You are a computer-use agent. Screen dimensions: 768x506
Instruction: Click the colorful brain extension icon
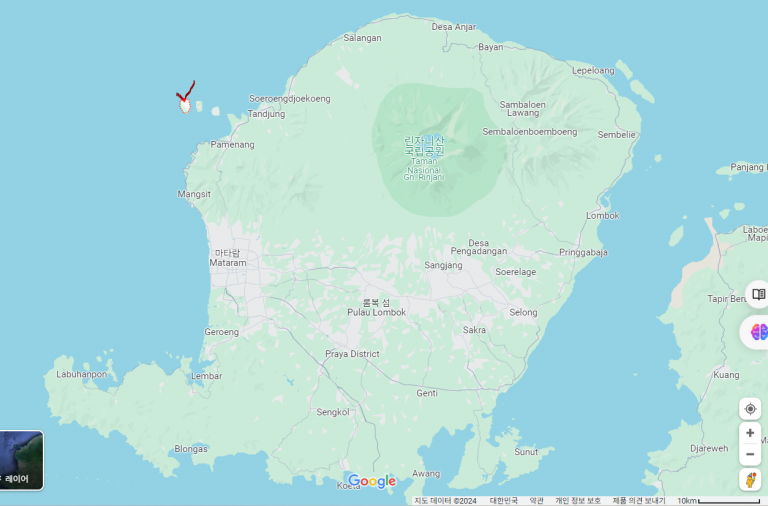(x=758, y=332)
